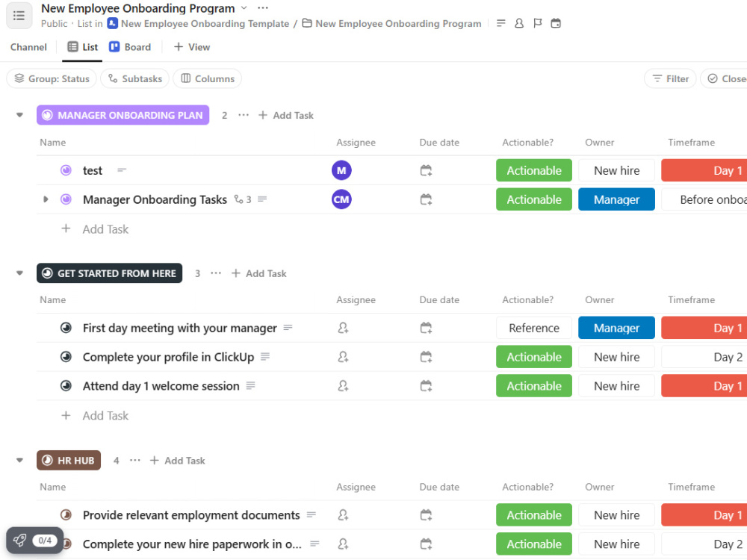Set due date for Complete your profile task
This screenshot has height=560, width=747.
426,357
